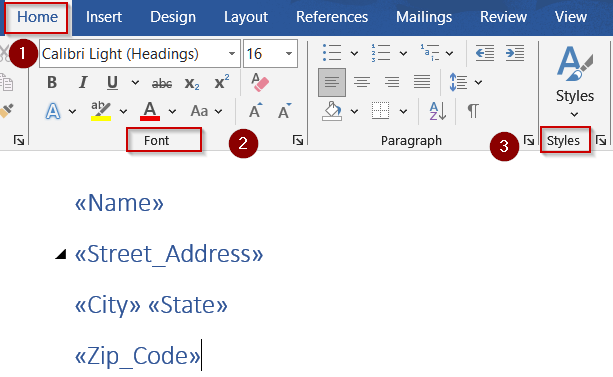Justify the paragraph text

422,82
